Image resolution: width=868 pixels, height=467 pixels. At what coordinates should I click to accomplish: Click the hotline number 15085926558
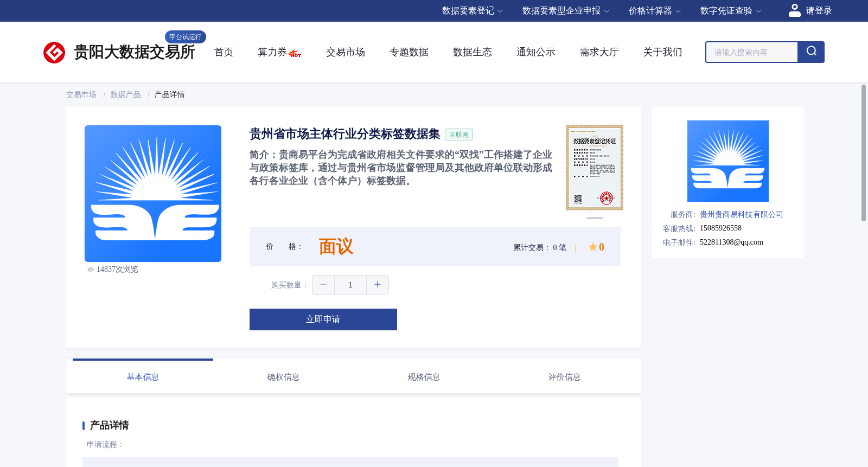pyautogui.click(x=720, y=228)
